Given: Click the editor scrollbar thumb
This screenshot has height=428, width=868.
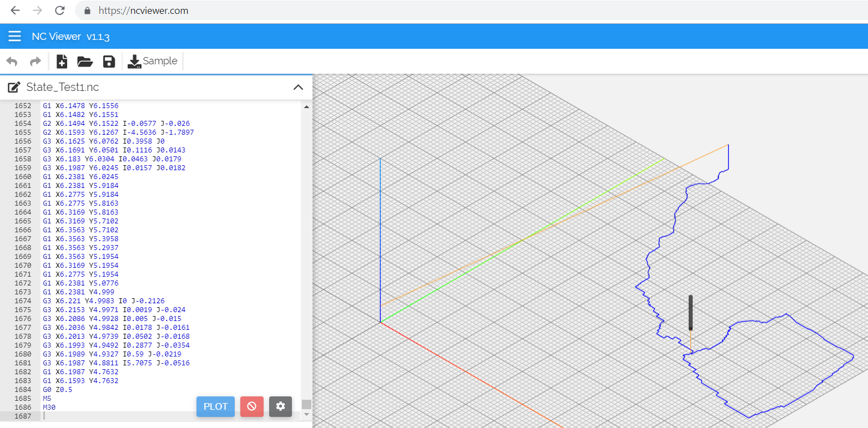Looking at the screenshot, I should [306, 405].
